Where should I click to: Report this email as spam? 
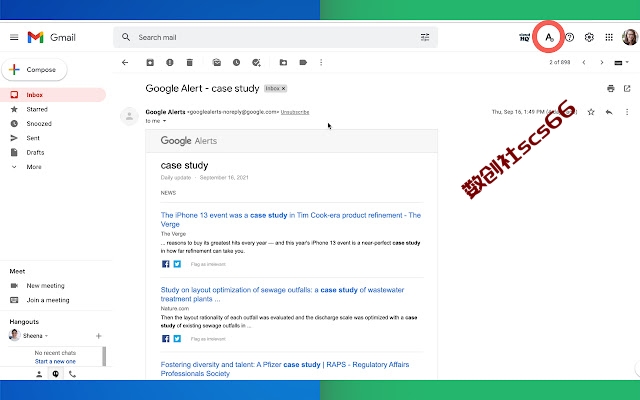170,62
